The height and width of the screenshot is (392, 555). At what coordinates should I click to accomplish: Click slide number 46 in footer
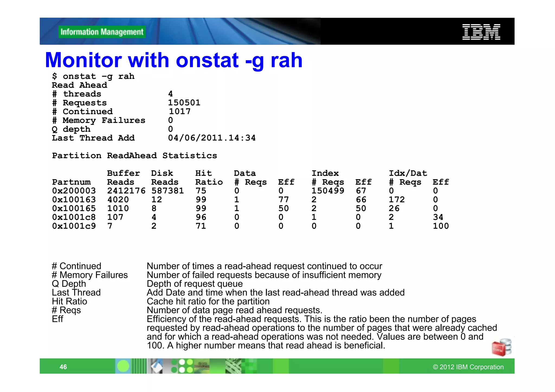pyautogui.click(x=63, y=367)
